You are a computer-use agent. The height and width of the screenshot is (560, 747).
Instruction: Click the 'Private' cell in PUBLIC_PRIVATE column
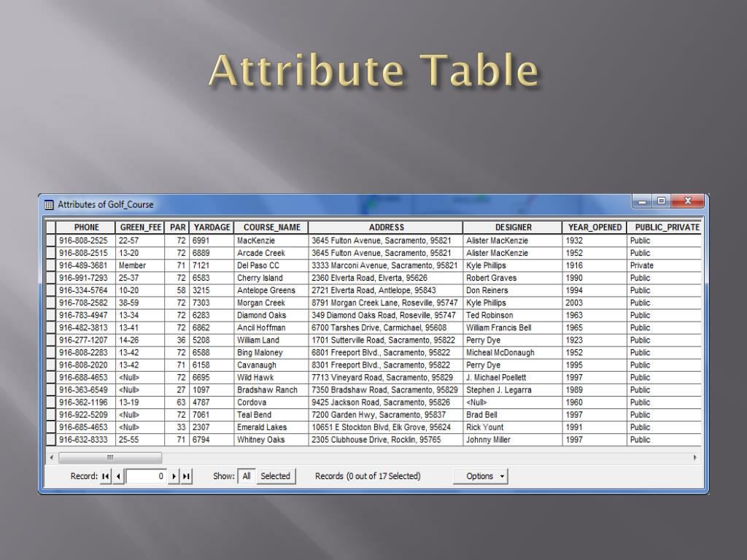coord(665,265)
